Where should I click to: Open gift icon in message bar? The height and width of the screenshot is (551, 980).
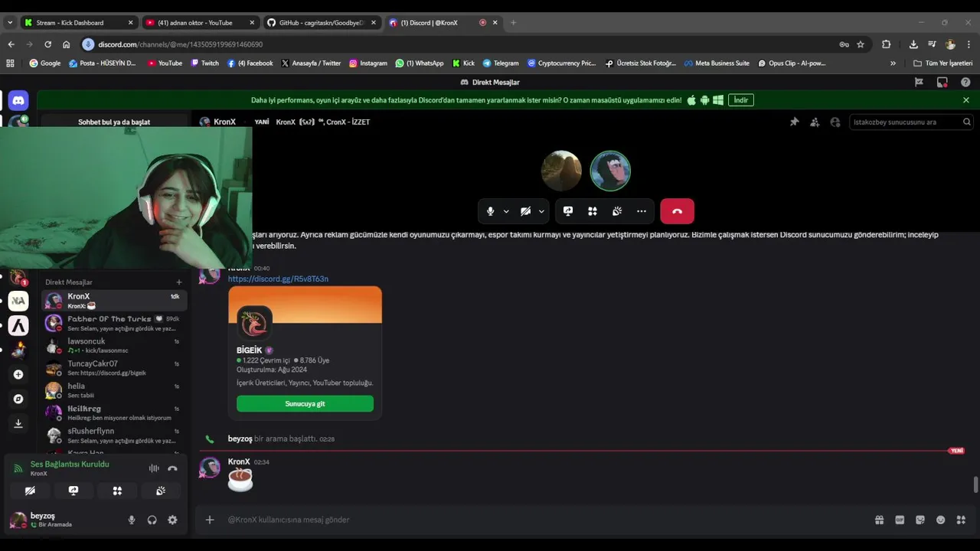(879, 520)
